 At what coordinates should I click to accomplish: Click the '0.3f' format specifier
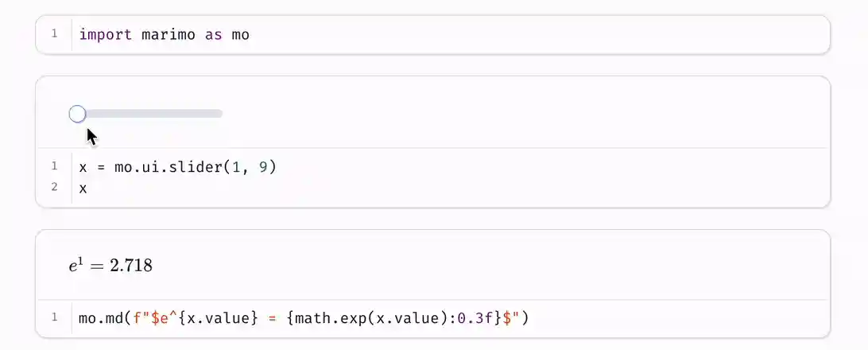click(474, 318)
